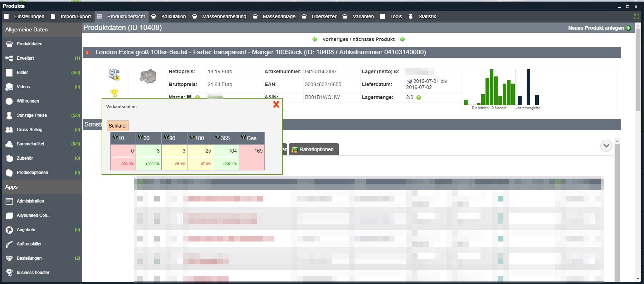Click the green help icon beside Lagermenge
The height and width of the screenshot is (284, 644).
pos(419,98)
